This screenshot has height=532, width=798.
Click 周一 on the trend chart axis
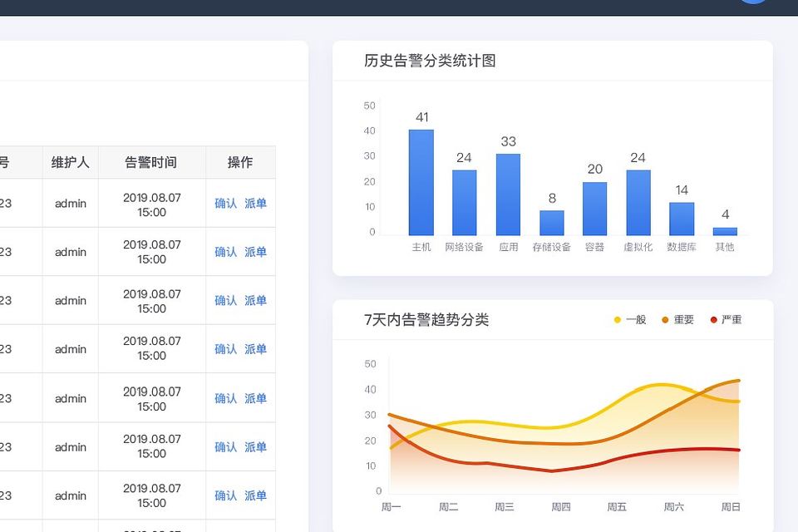(x=392, y=507)
